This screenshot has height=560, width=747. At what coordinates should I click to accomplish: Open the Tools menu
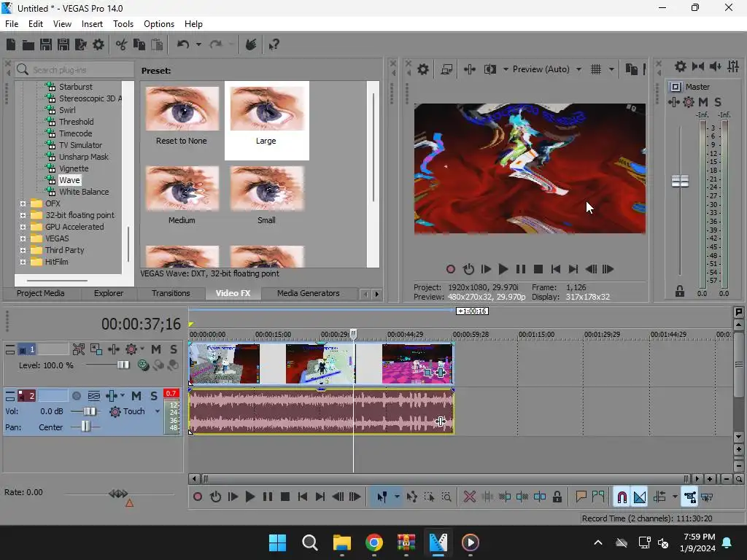point(123,24)
